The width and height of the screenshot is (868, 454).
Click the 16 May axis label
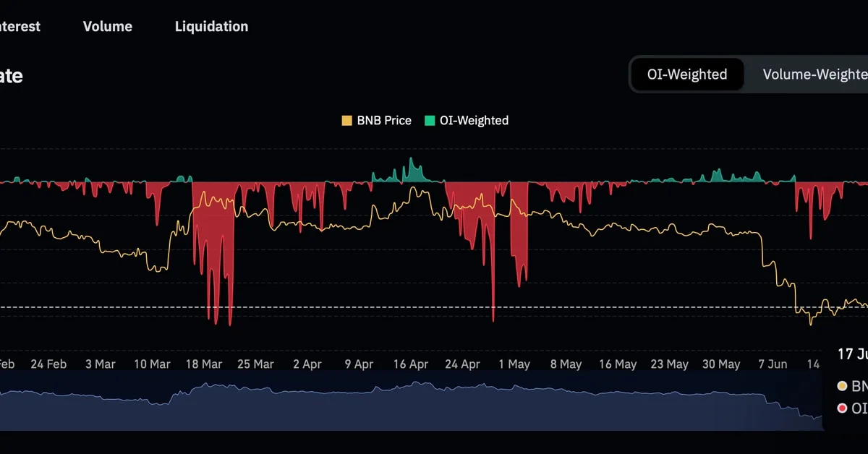[618, 364]
